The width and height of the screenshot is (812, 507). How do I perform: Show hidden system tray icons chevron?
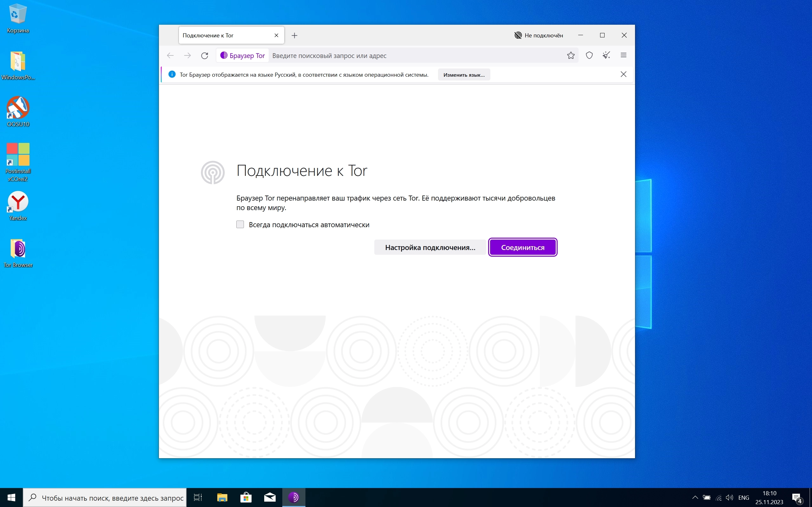[x=695, y=497]
